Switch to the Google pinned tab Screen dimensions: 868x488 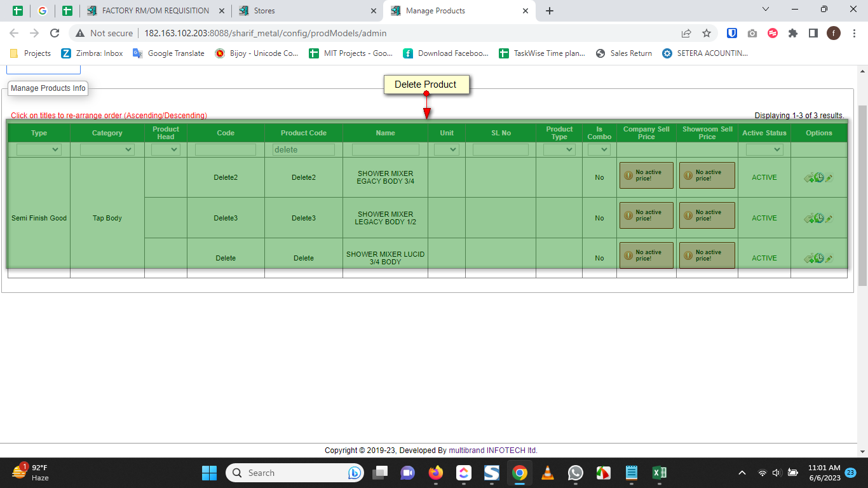pos(43,11)
